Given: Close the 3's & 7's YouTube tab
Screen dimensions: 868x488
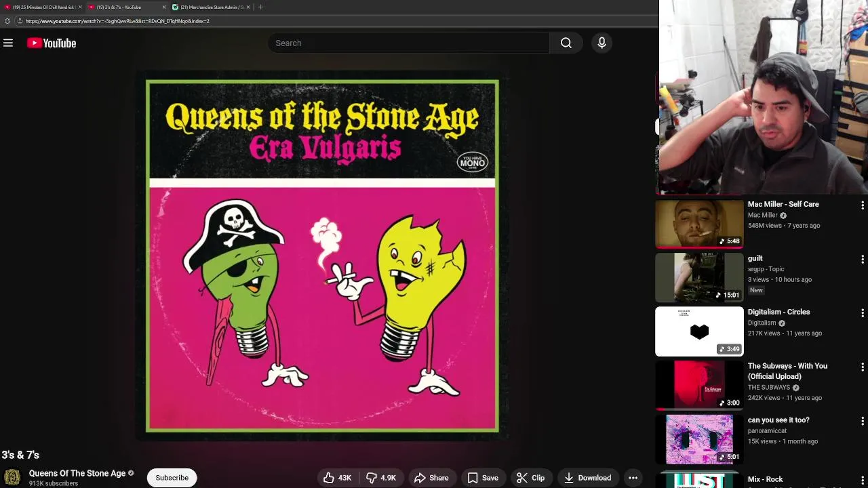Looking at the screenshot, I should [164, 7].
